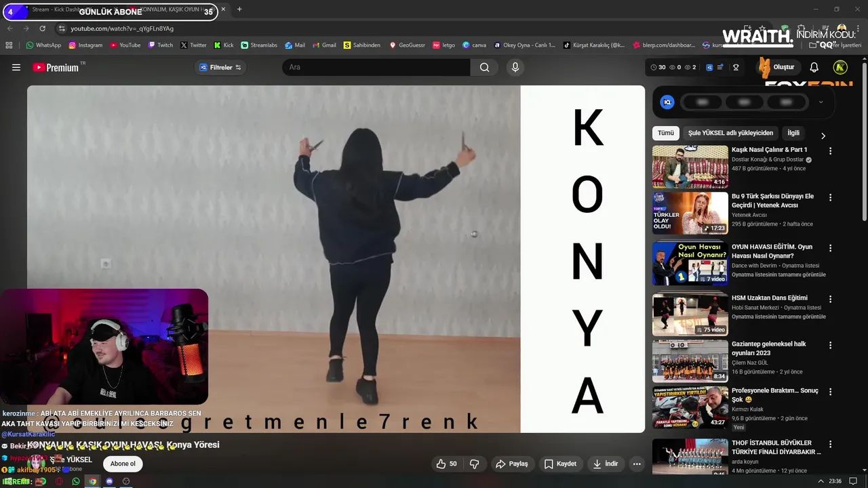868x488 pixels.
Task: Open Bu 9 Türk Şarkısı video thumbnail
Action: point(690,213)
